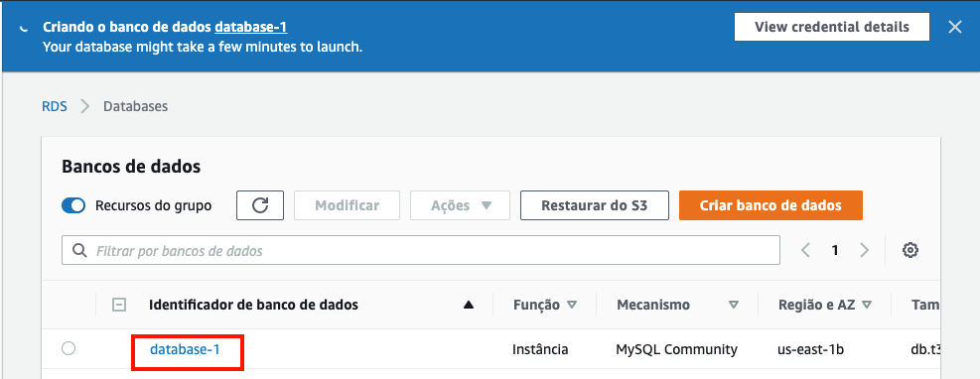The width and height of the screenshot is (980, 379).
Task: Open the database-1 link in table
Action: (x=185, y=349)
